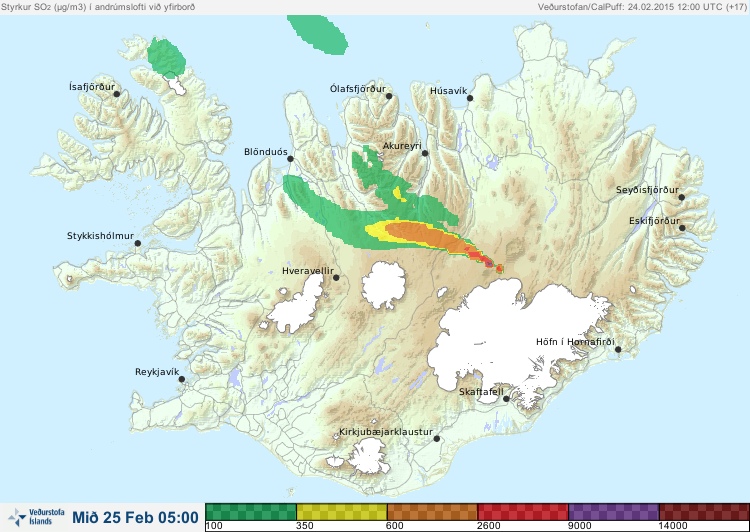
Task: Click the Stykkishólmur town label
Action: [100, 236]
